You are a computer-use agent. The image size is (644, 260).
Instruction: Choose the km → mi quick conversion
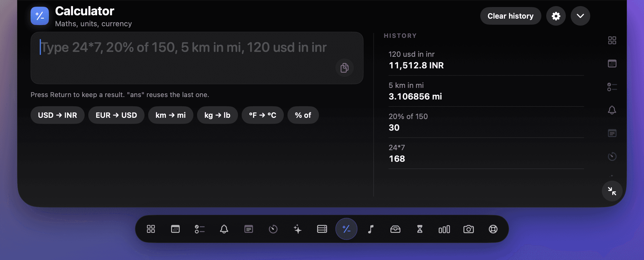(171, 115)
